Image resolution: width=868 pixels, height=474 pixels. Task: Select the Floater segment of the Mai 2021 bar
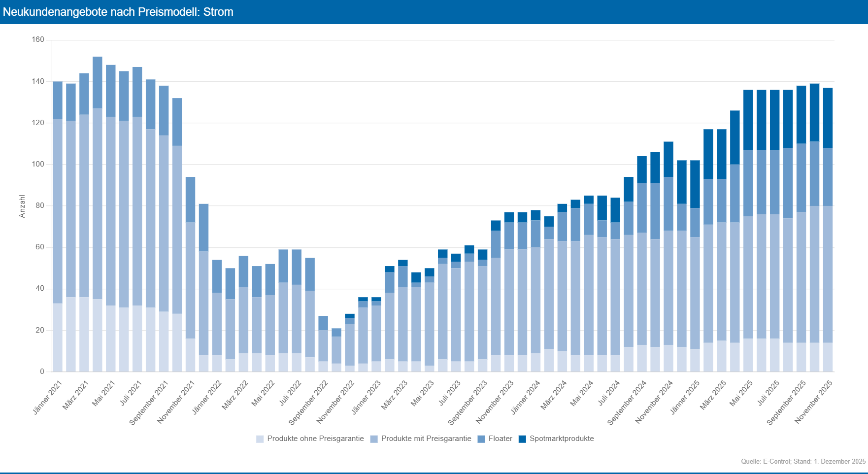pyautogui.click(x=111, y=91)
